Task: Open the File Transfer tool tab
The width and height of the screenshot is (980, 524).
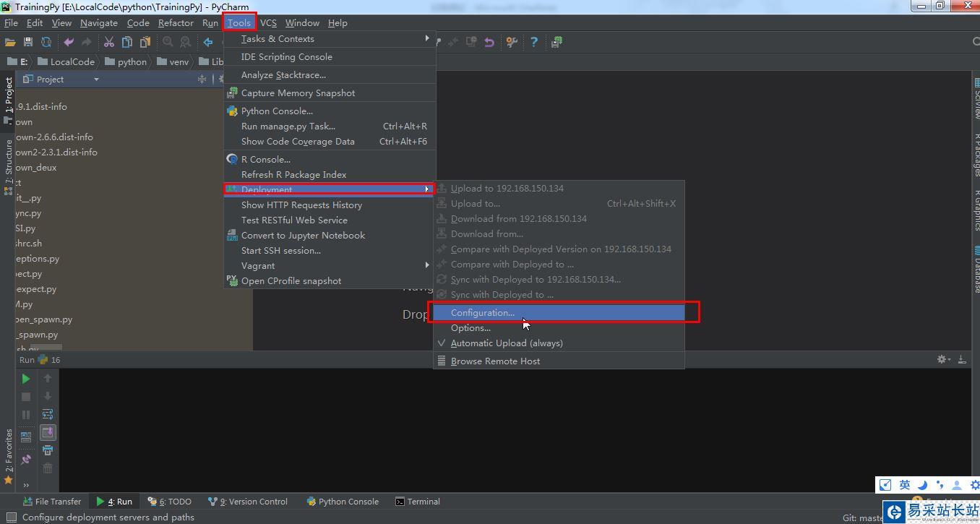Action: [52, 502]
